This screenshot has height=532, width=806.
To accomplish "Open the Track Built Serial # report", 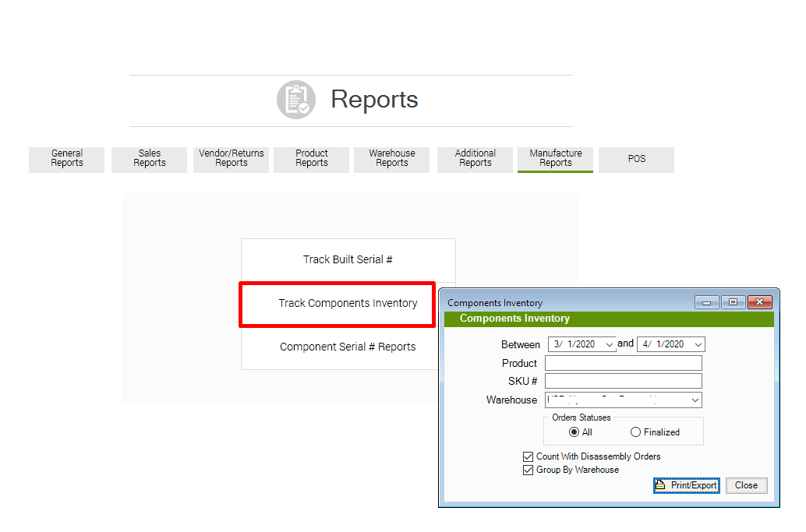I will pos(348,260).
